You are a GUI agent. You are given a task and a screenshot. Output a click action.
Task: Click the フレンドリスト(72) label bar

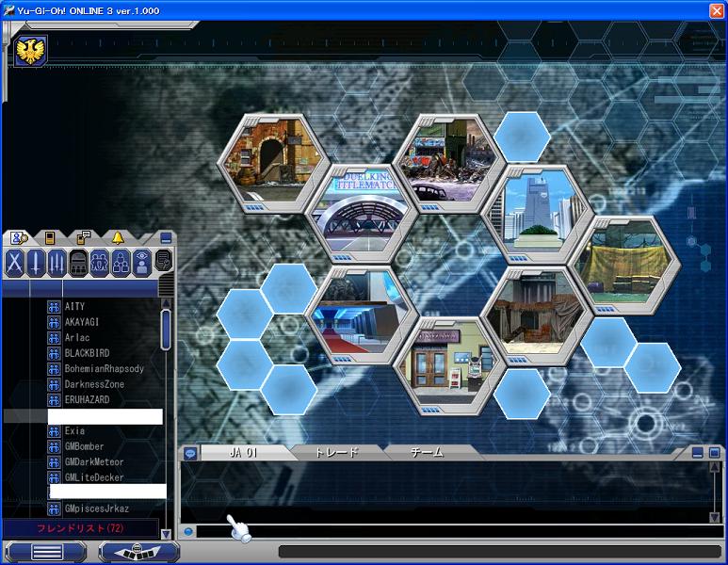pyautogui.click(x=80, y=528)
